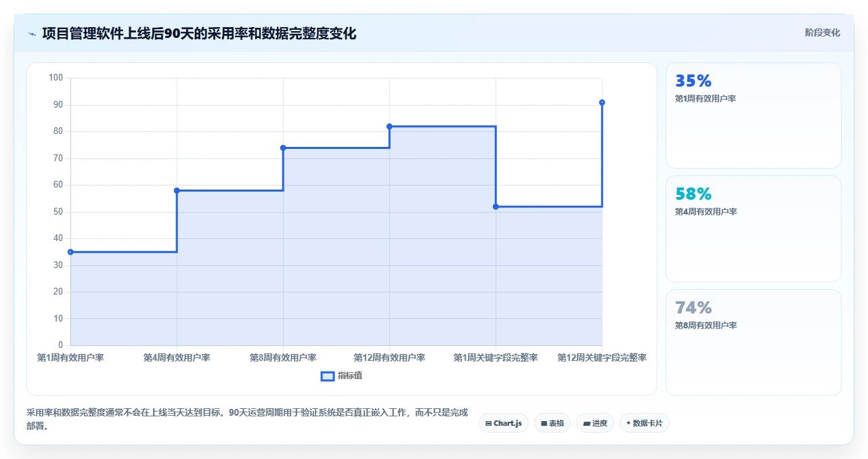Click the 35% value in first card
Viewport: 868px width, 459px height.
coord(693,81)
